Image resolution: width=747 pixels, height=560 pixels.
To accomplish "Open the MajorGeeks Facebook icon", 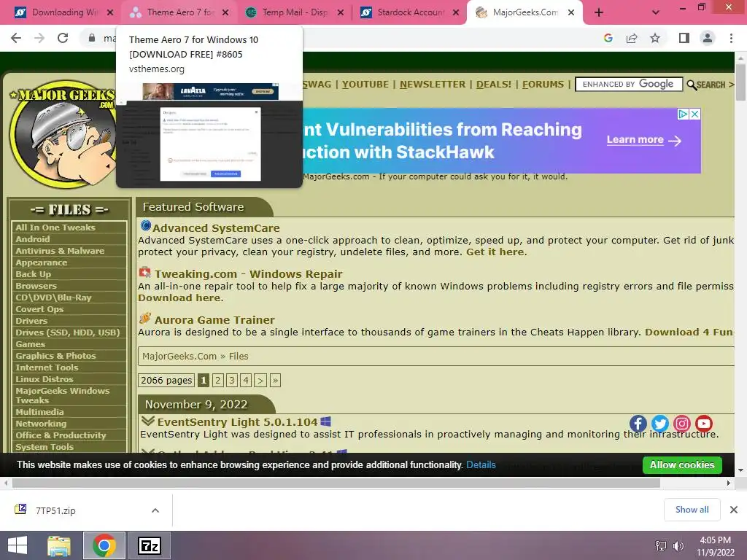I will tap(638, 424).
